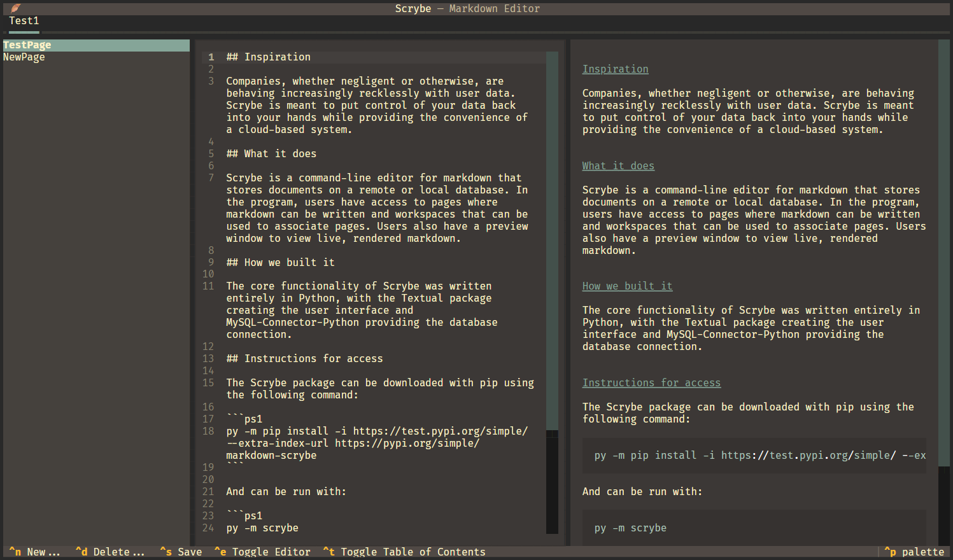Click '## Instructions for access' editor line
Image resolution: width=953 pixels, height=560 pixels.
[x=304, y=359]
